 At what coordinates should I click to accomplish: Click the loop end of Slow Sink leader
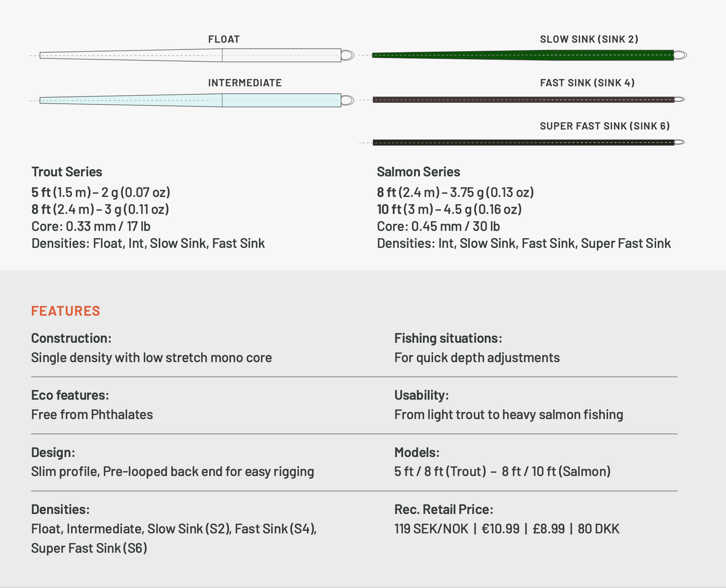(680, 55)
